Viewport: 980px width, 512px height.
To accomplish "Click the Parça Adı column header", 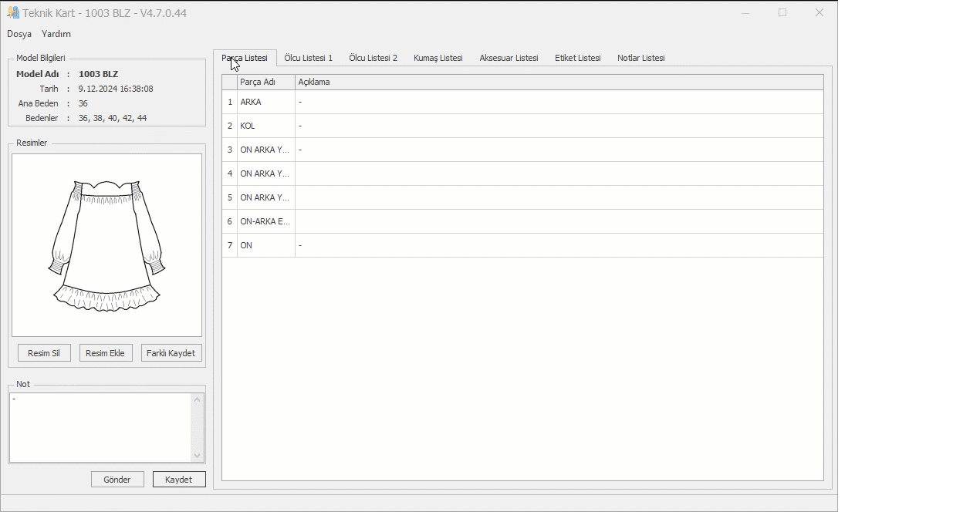I will click(x=265, y=82).
